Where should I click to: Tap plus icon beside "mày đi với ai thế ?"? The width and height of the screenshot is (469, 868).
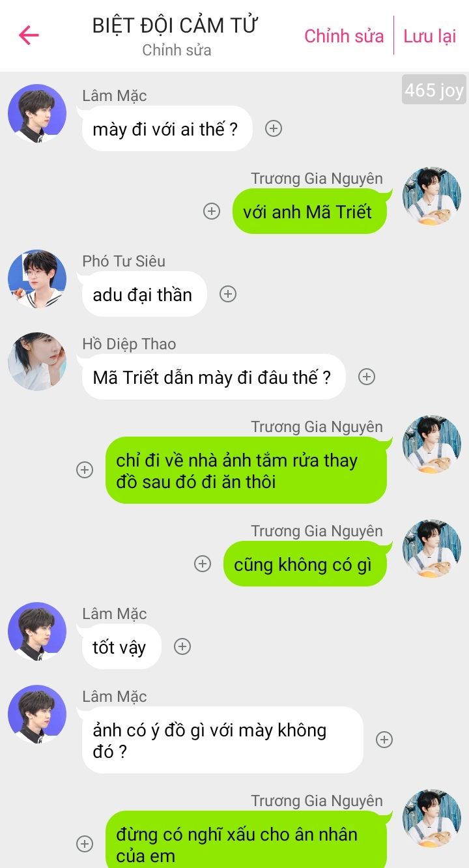[274, 128]
